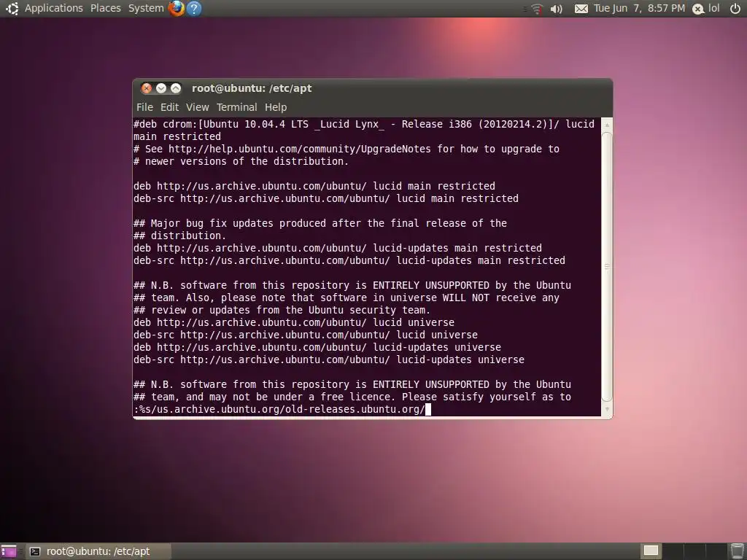Click the scrollbar up arrow in terminal
Screen dimensions: 747x560
(606, 125)
